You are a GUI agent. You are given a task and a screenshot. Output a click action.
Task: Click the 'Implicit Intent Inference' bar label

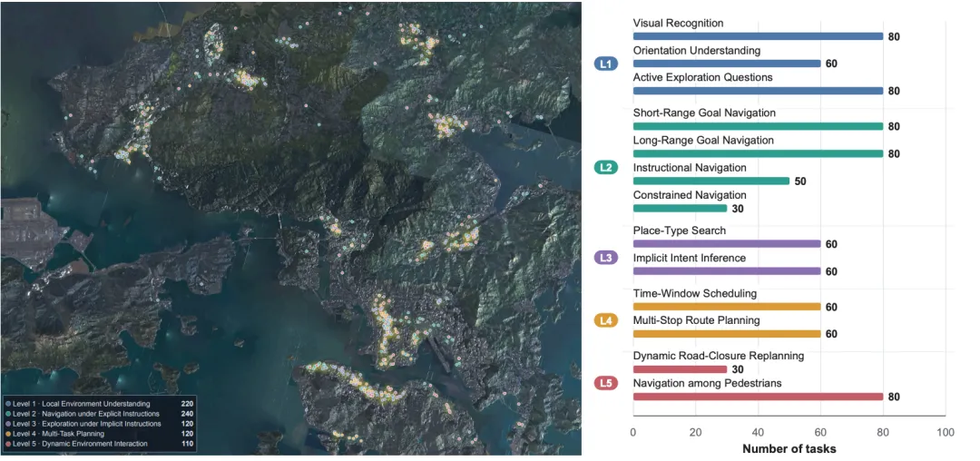[x=690, y=258]
